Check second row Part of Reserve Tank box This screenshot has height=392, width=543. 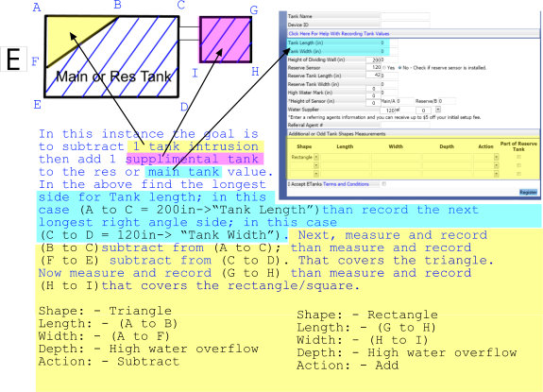click(x=518, y=165)
